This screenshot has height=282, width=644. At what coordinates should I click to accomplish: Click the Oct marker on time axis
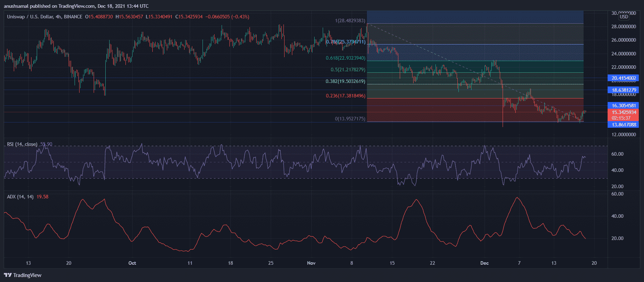click(132, 263)
